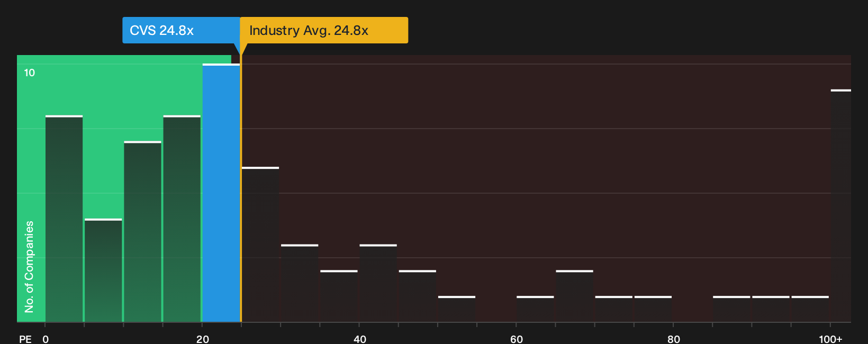Screen dimensions: 868x344
Task: Select the tall 100+ PE bar
Action: [841, 206]
